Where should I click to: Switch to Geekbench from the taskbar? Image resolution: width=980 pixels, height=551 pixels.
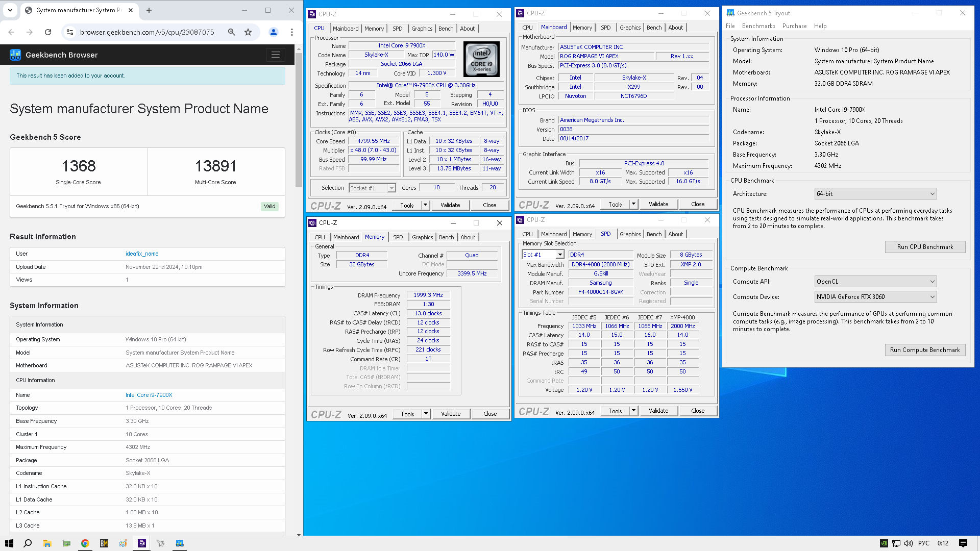tap(180, 543)
